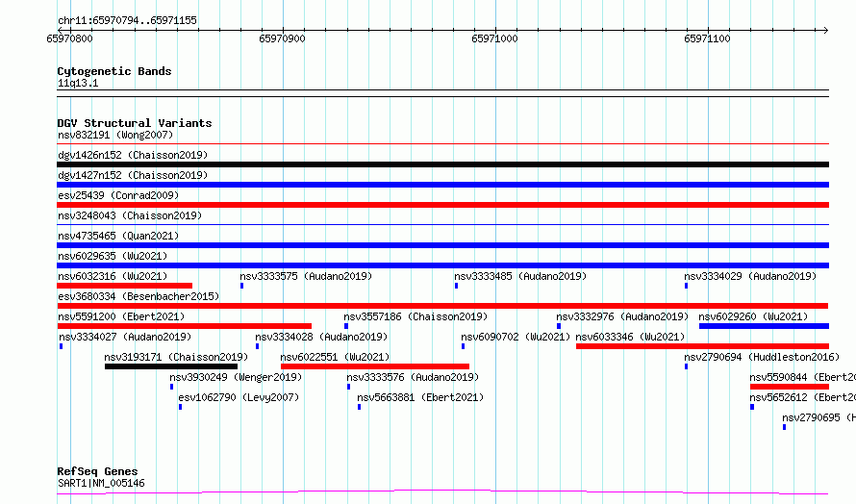The height and width of the screenshot is (504, 856).
Task: Open variant nsv4735465 (Quan2021)
Action: click(118, 236)
